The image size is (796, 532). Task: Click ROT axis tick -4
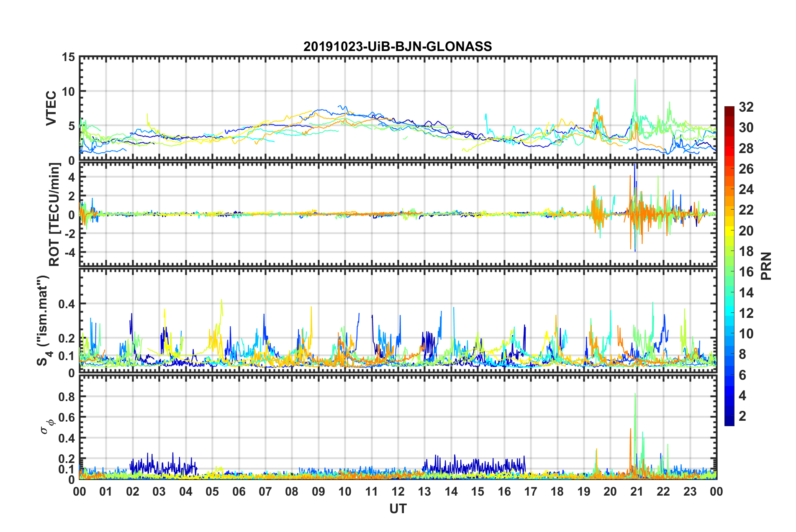(70, 252)
